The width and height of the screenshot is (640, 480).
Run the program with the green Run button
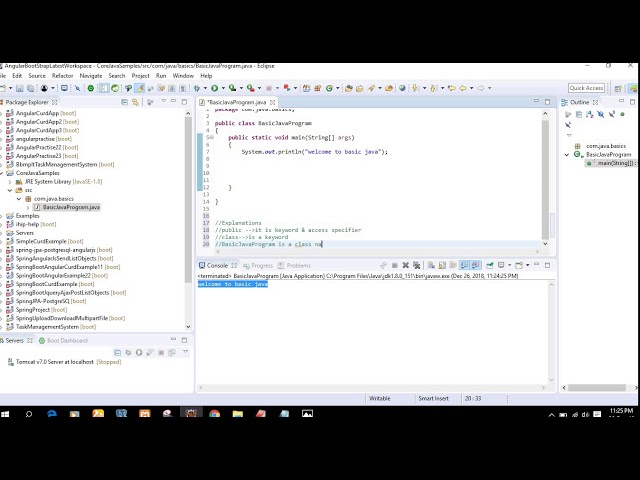point(214,88)
